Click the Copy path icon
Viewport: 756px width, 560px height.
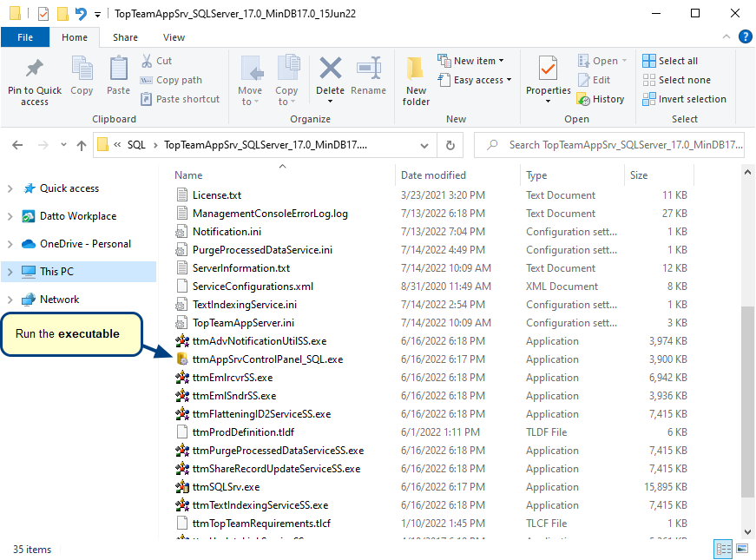coord(146,80)
